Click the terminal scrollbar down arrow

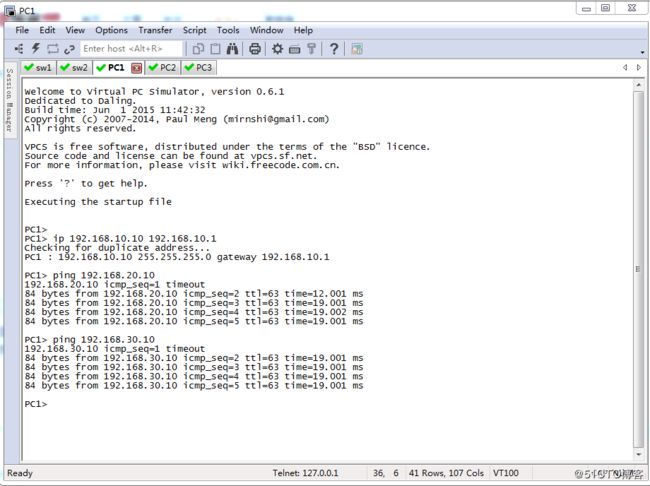(639, 455)
